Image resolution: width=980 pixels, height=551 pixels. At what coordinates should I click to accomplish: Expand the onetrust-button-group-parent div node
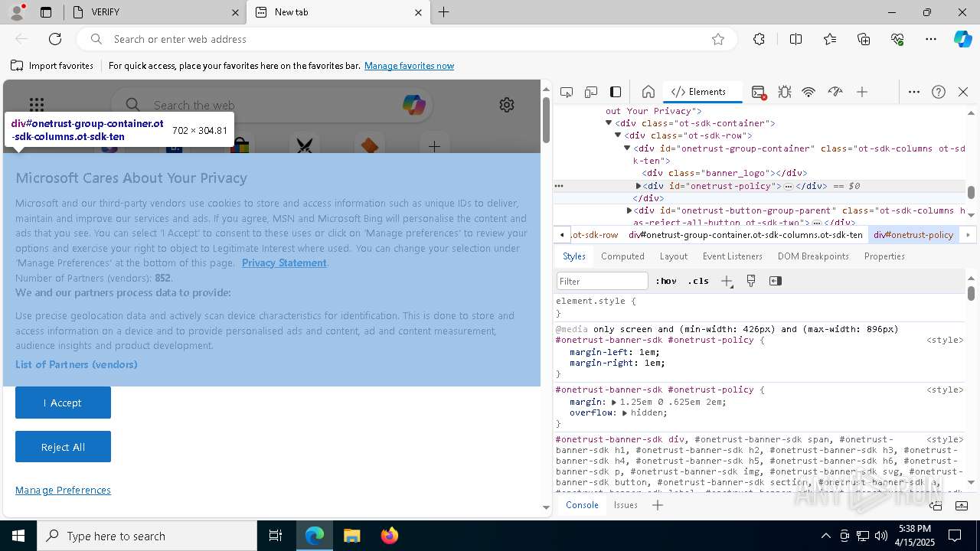(x=629, y=210)
